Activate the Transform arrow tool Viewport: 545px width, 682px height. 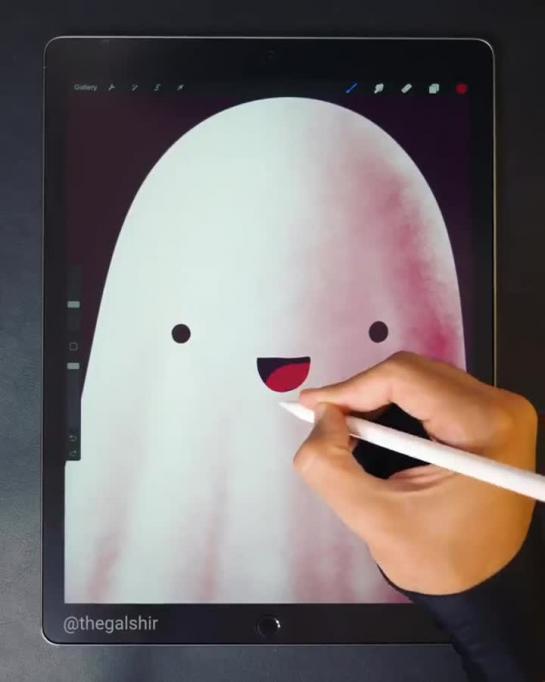(180, 88)
